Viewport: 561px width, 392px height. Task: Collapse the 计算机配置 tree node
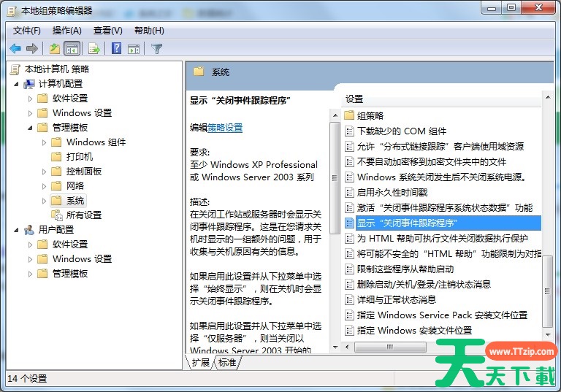(17, 84)
